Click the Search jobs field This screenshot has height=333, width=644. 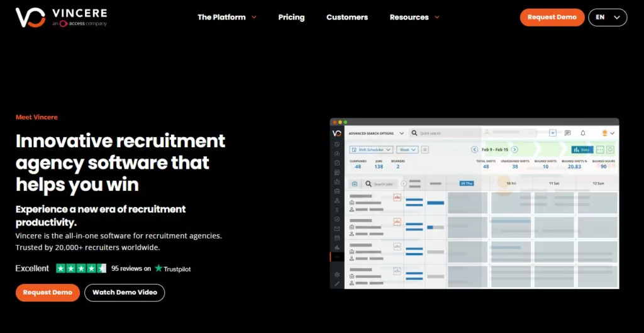[379, 184]
